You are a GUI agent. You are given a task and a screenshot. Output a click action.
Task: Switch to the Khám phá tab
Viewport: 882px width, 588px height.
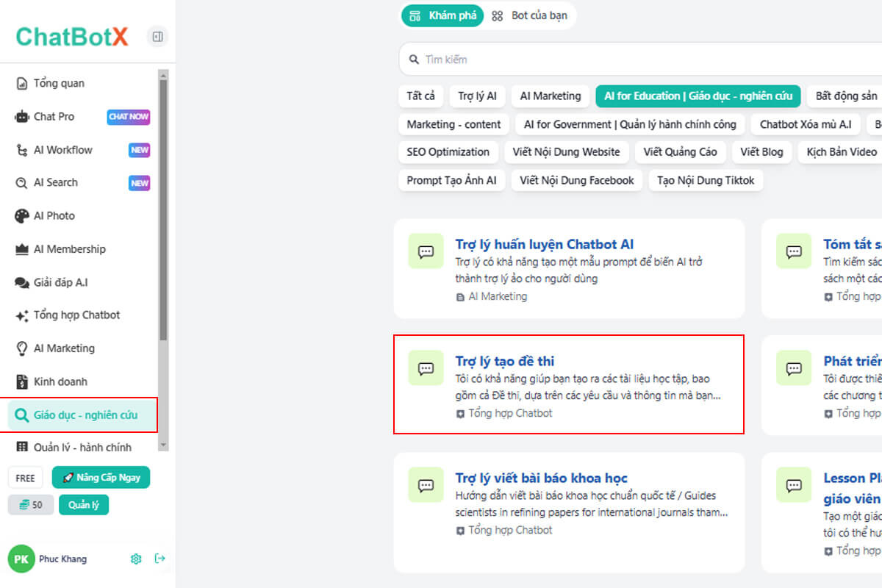point(443,15)
